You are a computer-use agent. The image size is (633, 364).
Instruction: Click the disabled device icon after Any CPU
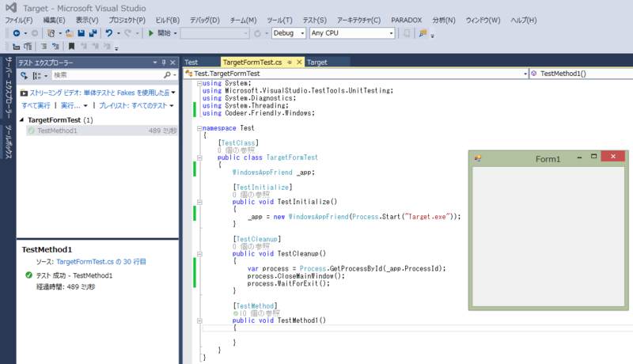pyautogui.click(x=407, y=33)
